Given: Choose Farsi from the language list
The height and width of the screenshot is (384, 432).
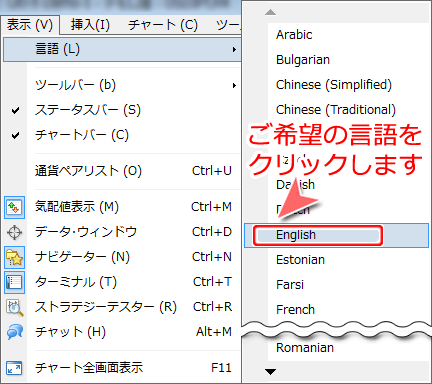Looking at the screenshot, I should tap(290, 285).
